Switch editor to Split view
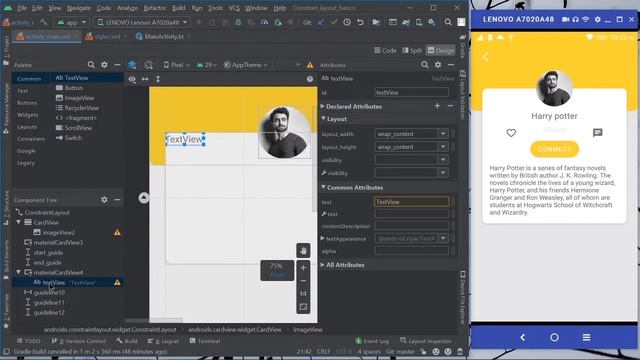Screen dimensions: 640x360 412,51
